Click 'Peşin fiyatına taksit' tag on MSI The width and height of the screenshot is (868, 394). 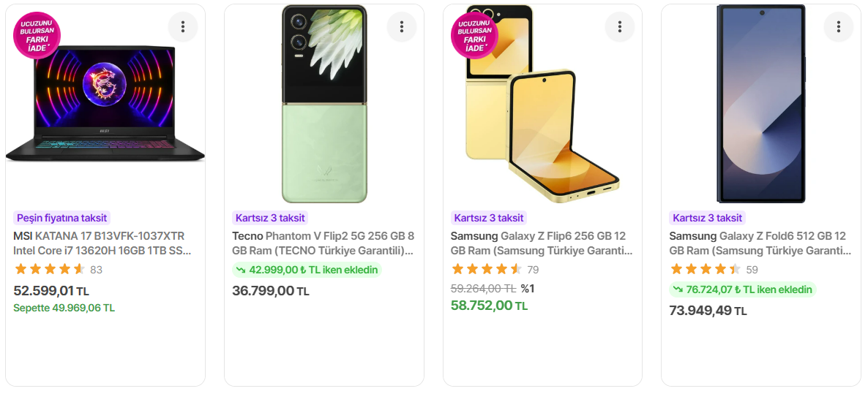[61, 218]
